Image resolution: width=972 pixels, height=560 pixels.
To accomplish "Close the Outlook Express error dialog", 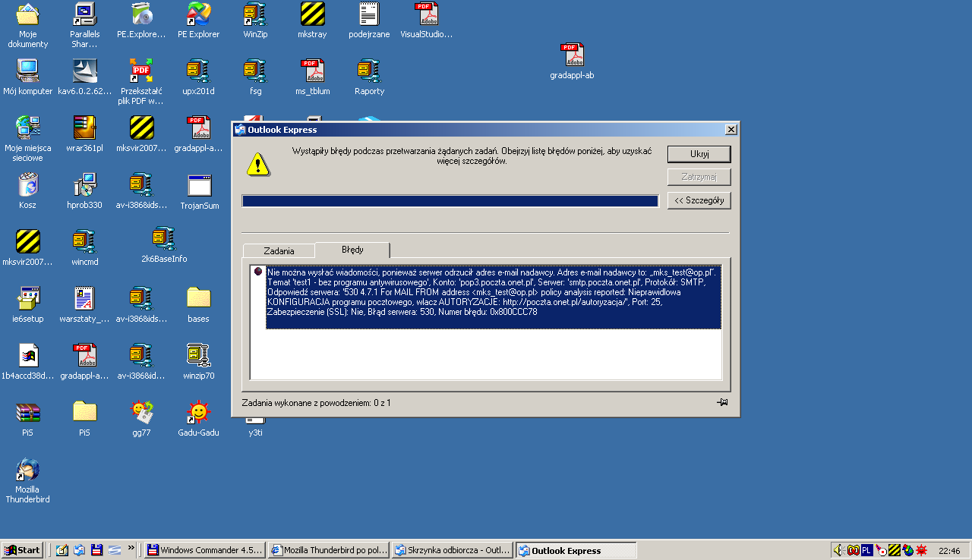I will pos(731,130).
